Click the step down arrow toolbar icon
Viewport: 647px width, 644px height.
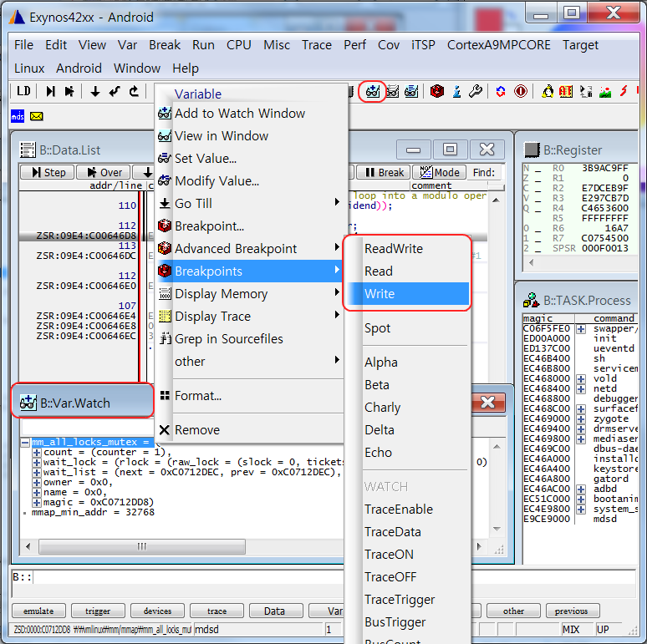(95, 91)
